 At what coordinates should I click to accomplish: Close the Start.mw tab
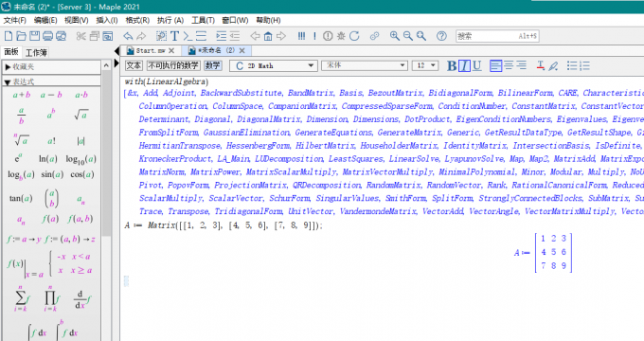(171, 50)
